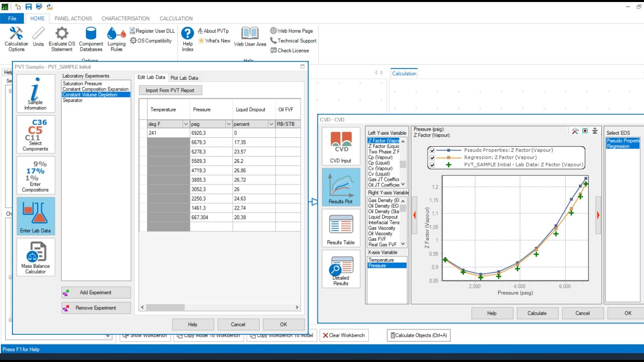This screenshot has height=362, width=644.
Task: Open Help Index icon
Action: (x=188, y=39)
